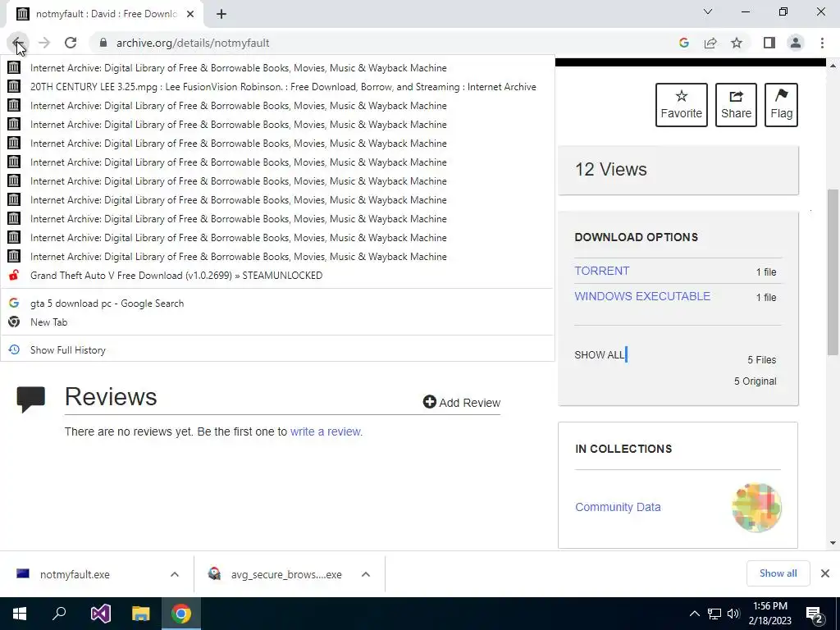Click the 12 Views text

[610, 169]
